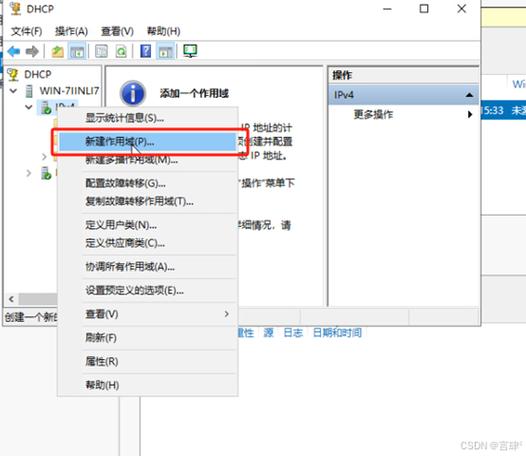Choose 刷新(F) from context menu
Image resolution: width=526 pixels, height=456 pixels.
point(148,338)
